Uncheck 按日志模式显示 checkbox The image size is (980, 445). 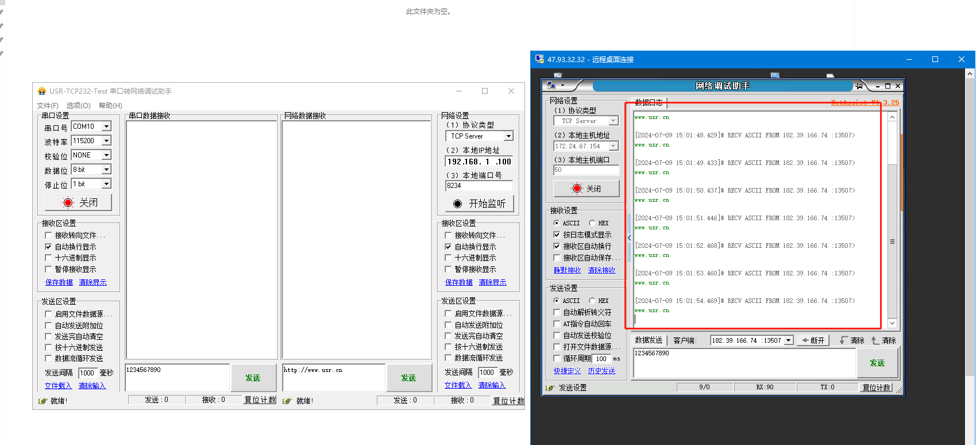pyautogui.click(x=557, y=235)
